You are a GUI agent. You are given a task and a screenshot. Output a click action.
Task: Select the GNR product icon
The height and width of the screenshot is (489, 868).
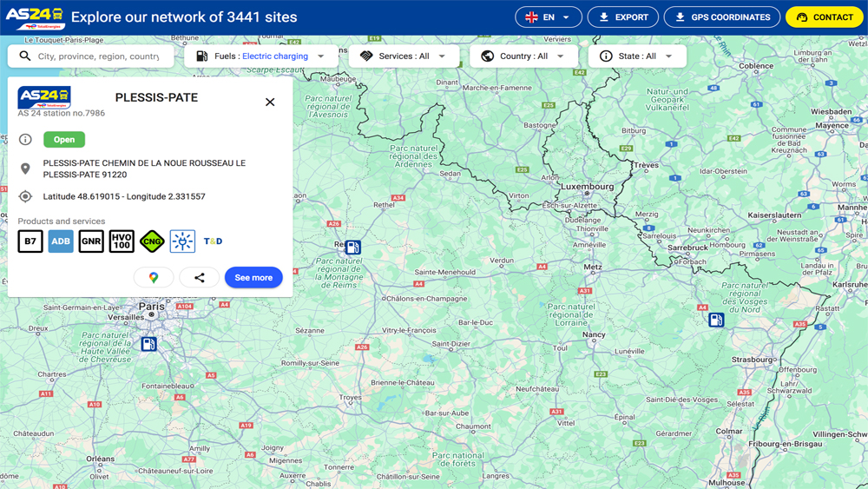tap(91, 241)
